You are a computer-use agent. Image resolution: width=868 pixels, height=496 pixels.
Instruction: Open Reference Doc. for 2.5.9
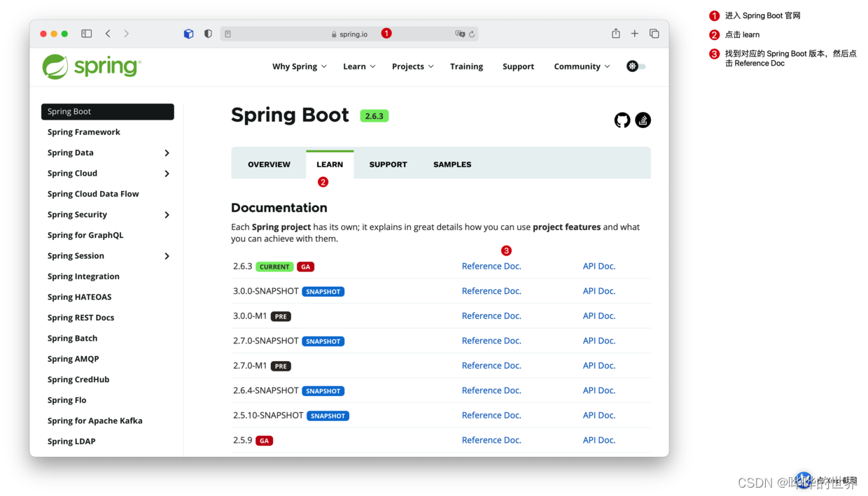click(x=491, y=440)
